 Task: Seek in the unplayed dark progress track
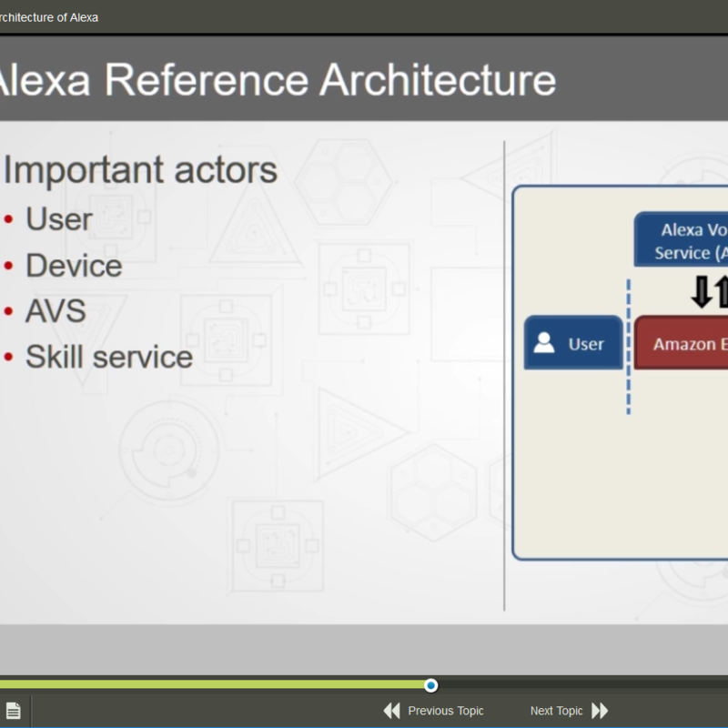582,684
